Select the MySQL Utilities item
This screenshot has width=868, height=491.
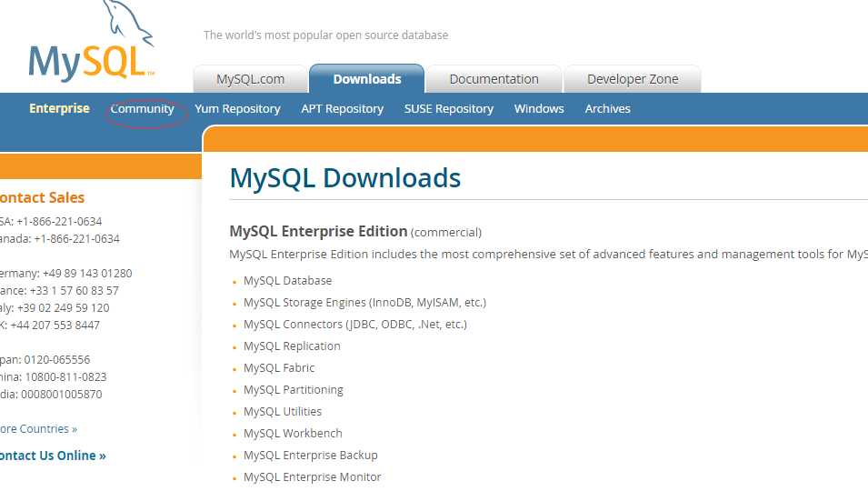click(x=283, y=412)
